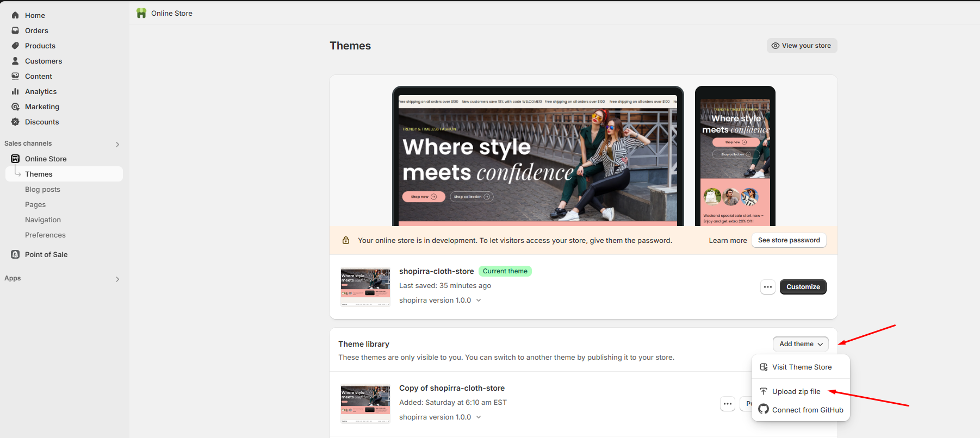Click the Copy of shopirra-cloth-store thumbnail
Image resolution: width=980 pixels, height=438 pixels.
(365, 404)
